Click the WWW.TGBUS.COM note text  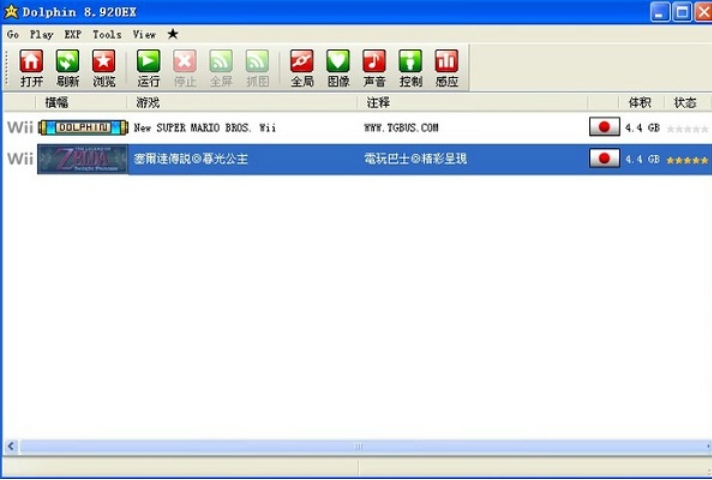pos(401,128)
